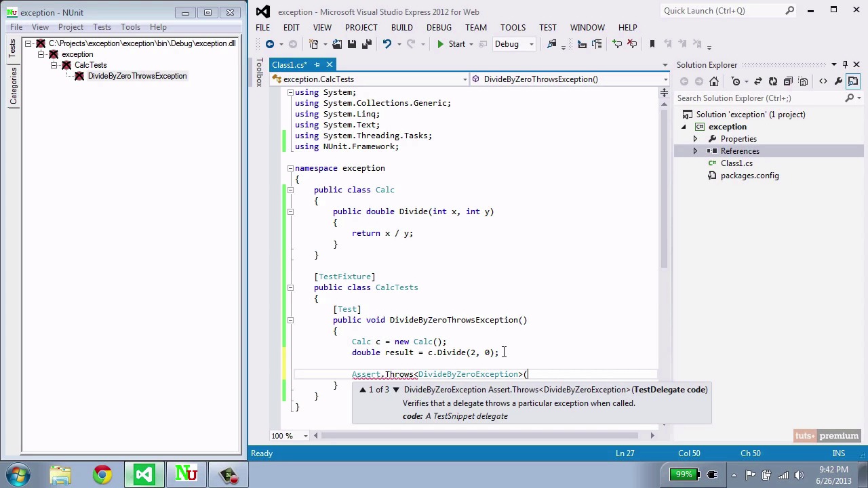Open the TOOLS menu in Visual Studio
The width and height of the screenshot is (868, 488).
[x=513, y=27]
